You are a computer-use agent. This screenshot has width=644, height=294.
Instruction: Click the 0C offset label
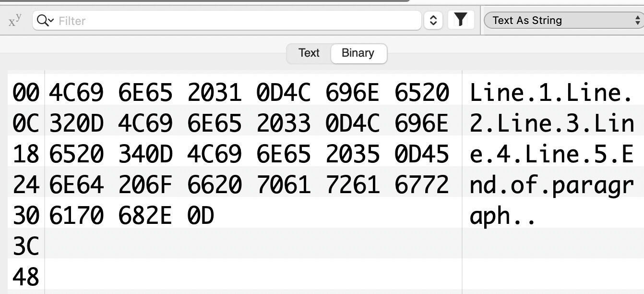point(26,123)
